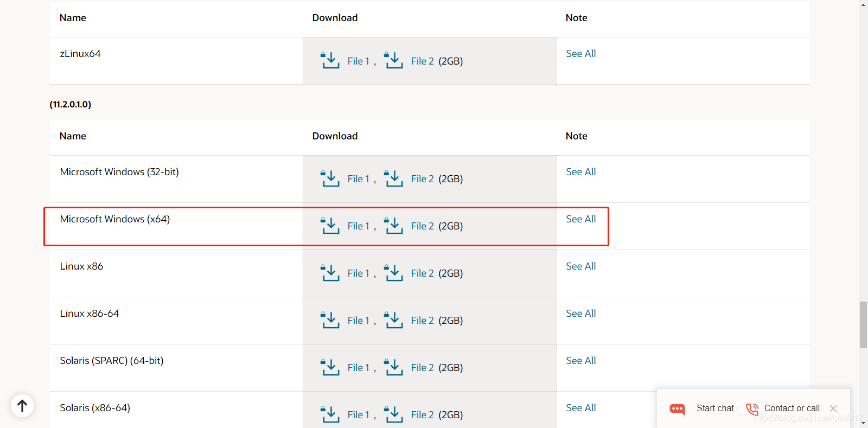Click File 2 download icon for Windows (32-bit)
Screen dimensions: 868x428
[393, 178]
